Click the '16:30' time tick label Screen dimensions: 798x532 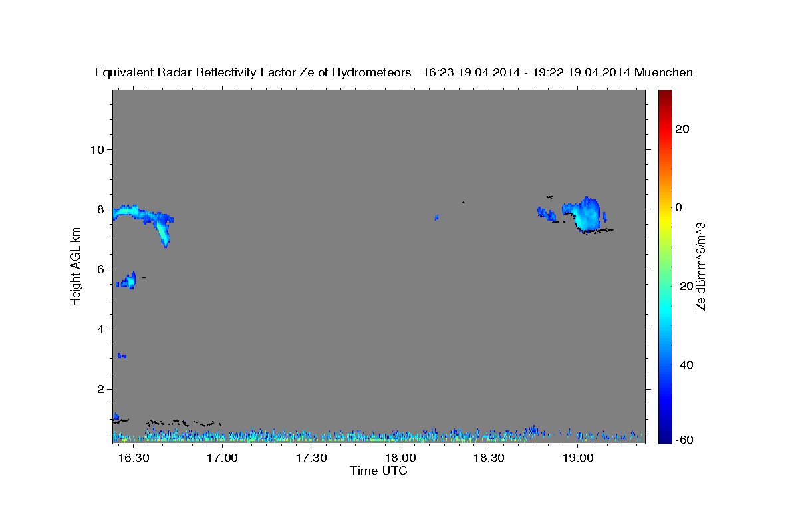[x=134, y=458]
